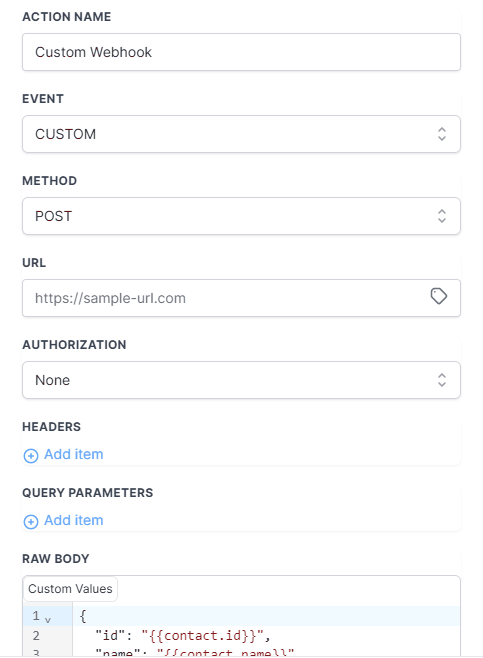Click the contact.id line in editor
The width and height of the screenshot is (483, 658).
(x=266, y=635)
